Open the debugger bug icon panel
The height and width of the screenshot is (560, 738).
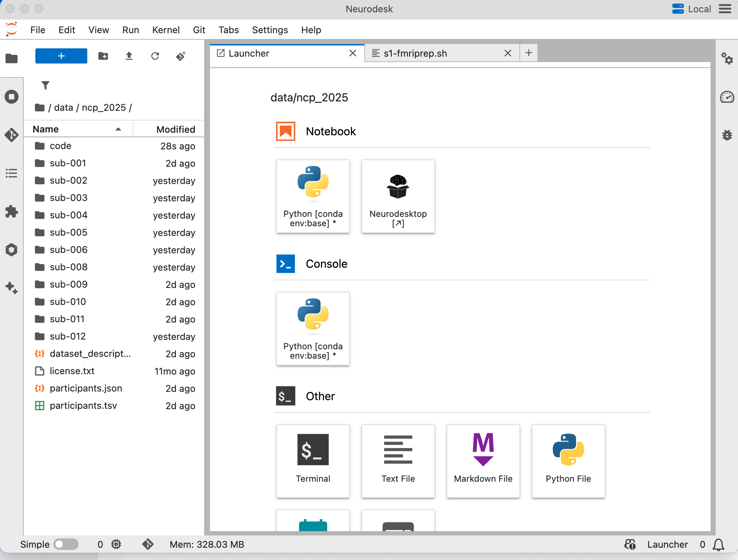[727, 135]
